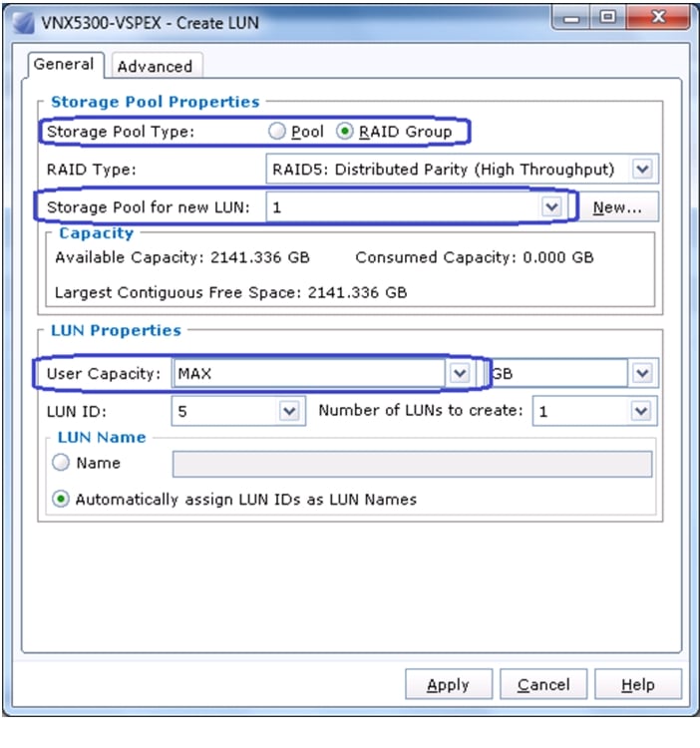
Task: Select Automatically assign LUN IDs as LUN Names
Action: [x=61, y=499]
